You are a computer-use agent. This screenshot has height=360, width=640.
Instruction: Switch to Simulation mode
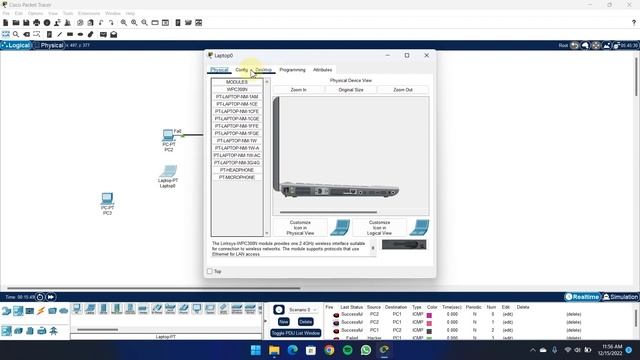[620, 297]
